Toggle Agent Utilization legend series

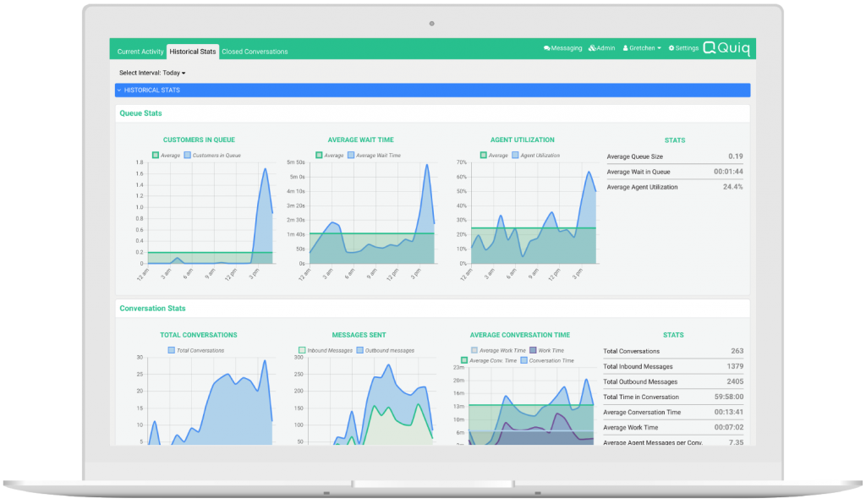pyautogui.click(x=536, y=155)
